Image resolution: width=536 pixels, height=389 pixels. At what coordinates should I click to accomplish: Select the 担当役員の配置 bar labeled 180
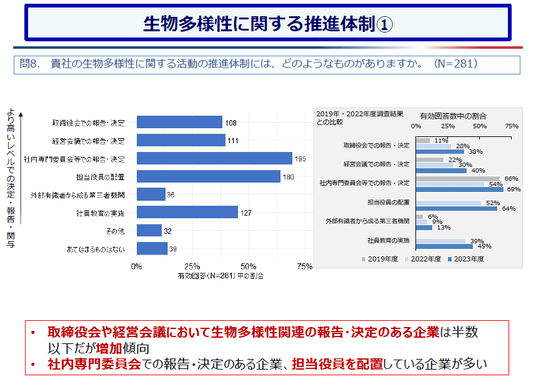click(209, 176)
